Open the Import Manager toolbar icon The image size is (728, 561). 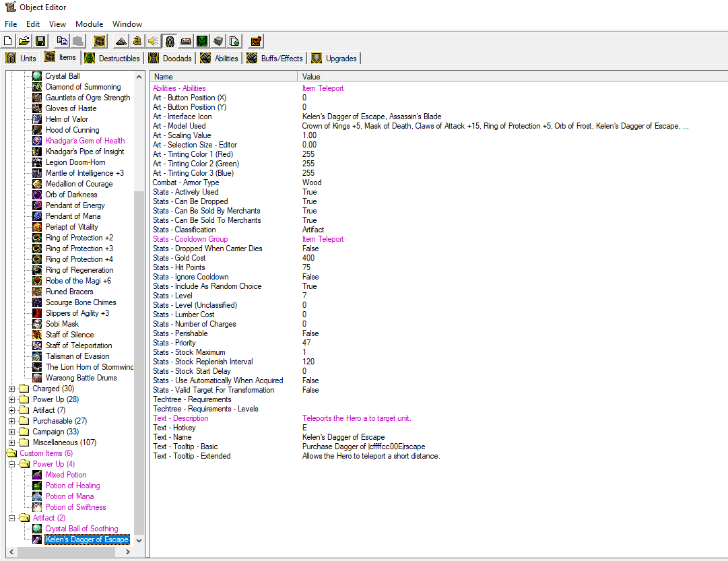(x=234, y=41)
